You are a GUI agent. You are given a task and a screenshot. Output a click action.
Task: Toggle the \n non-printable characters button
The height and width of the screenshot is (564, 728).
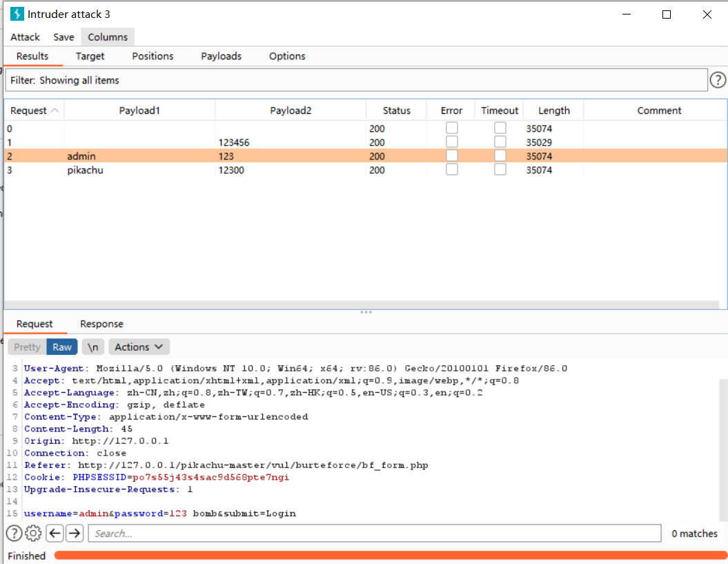tap(93, 347)
